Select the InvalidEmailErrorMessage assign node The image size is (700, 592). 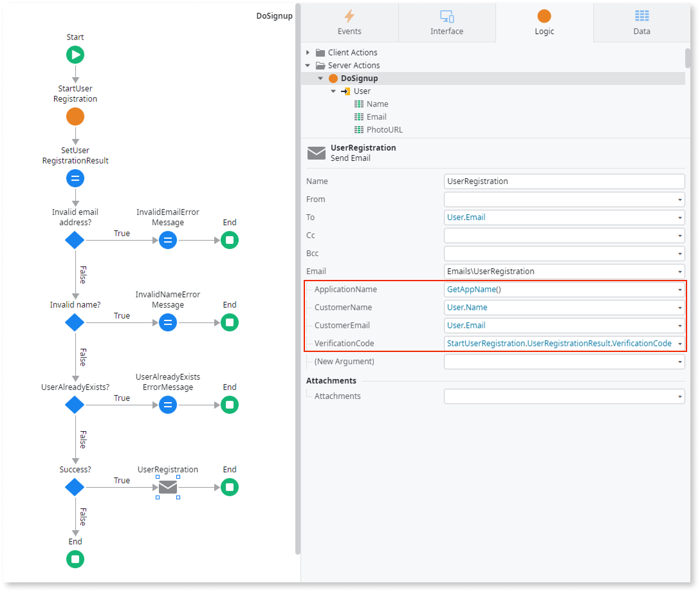coord(168,240)
